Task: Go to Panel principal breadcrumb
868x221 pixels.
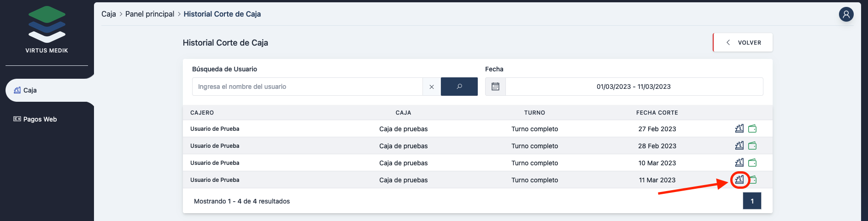Action: point(150,14)
